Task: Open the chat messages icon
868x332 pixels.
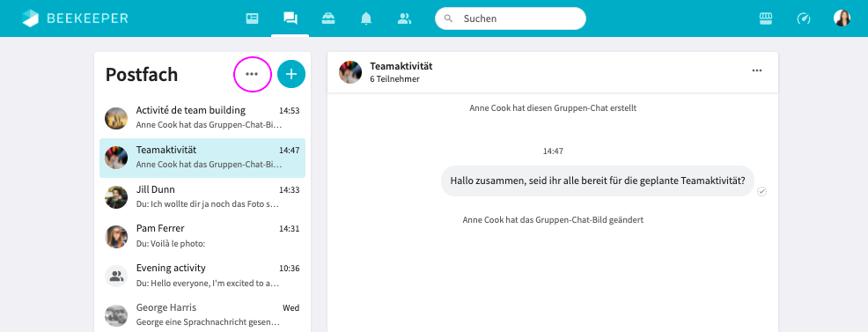Action: [x=291, y=18]
